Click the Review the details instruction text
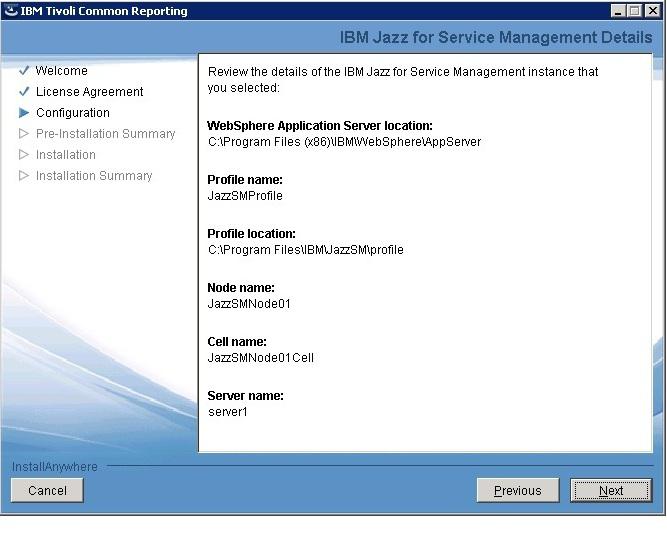Viewport: 667px width, 549px height. click(403, 80)
